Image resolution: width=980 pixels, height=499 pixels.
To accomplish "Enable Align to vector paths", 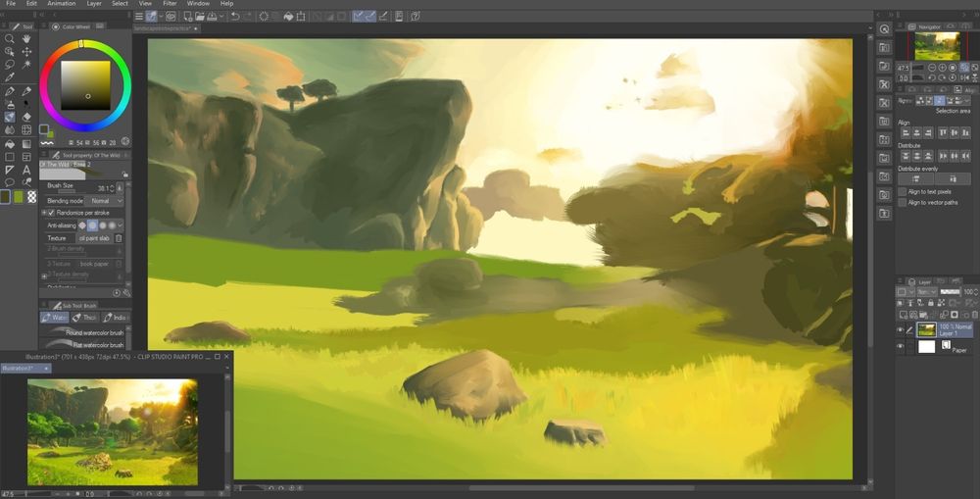I will tap(902, 202).
